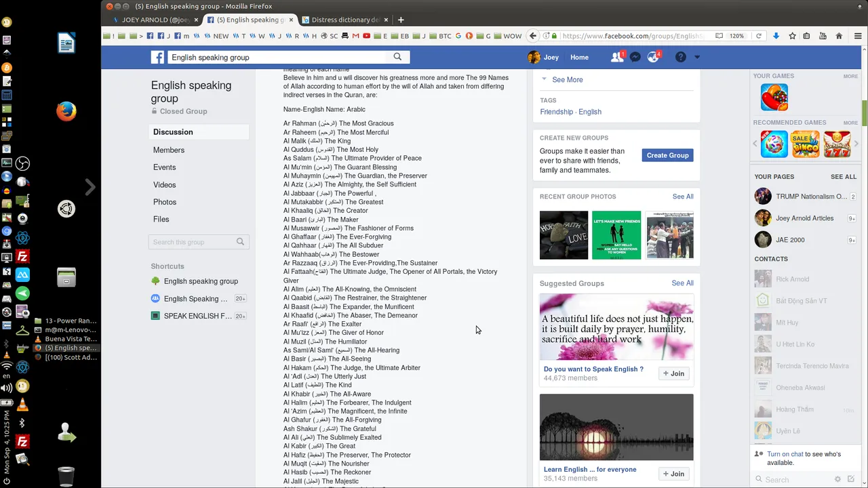This screenshot has width=868, height=488.
Task: Open the NEW bookmark in toolbar
Action: point(217,36)
